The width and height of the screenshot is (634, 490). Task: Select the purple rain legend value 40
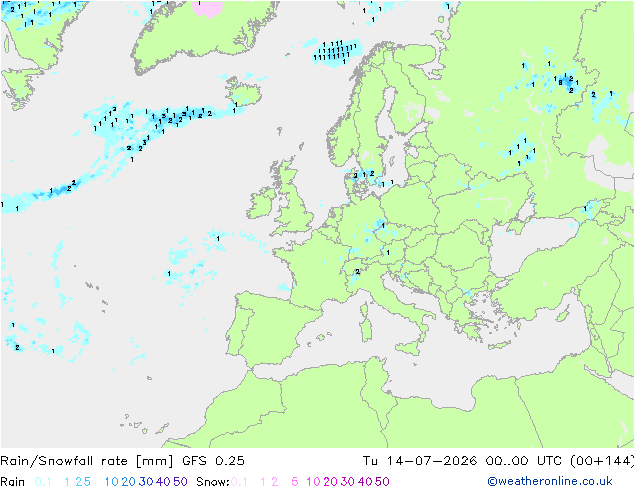(x=163, y=482)
